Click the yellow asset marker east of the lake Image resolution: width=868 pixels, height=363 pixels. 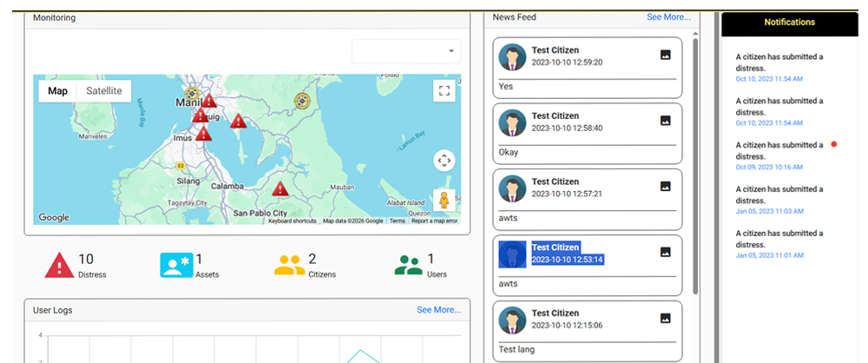click(302, 101)
